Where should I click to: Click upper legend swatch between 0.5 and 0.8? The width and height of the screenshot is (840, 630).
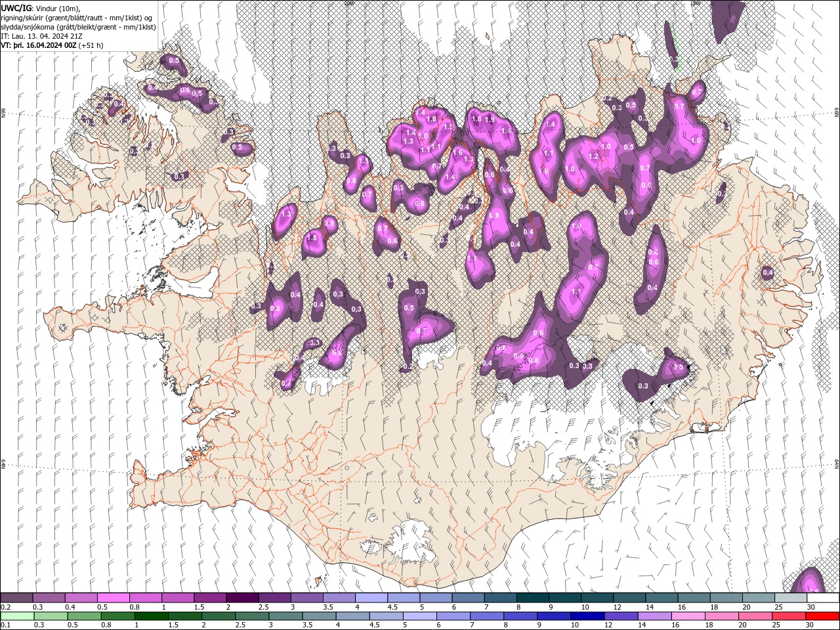click(x=113, y=598)
